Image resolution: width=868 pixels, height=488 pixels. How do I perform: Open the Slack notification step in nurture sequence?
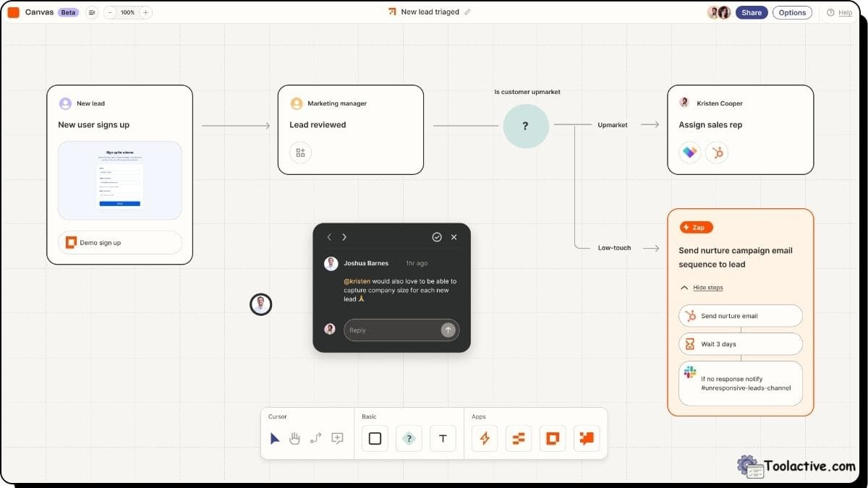click(x=740, y=382)
